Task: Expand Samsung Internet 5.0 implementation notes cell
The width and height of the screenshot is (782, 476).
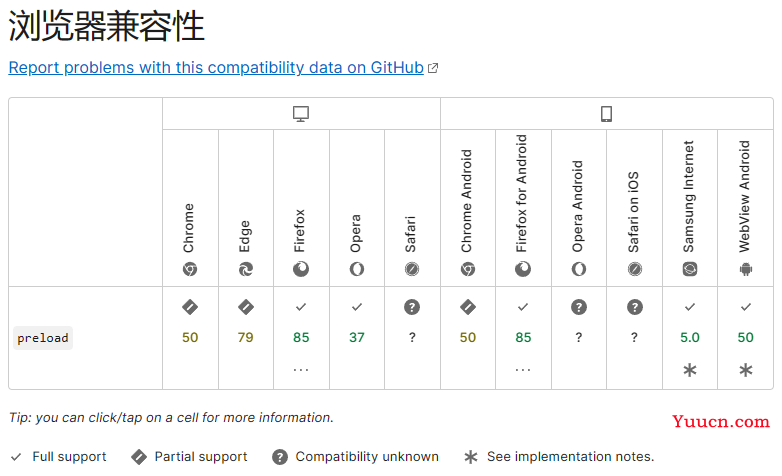Action: (x=690, y=338)
